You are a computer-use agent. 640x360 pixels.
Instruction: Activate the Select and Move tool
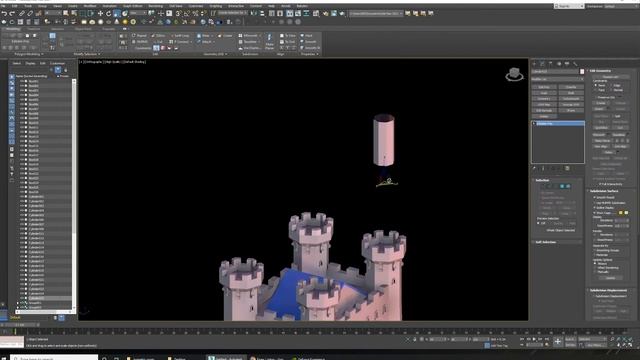pos(100,13)
